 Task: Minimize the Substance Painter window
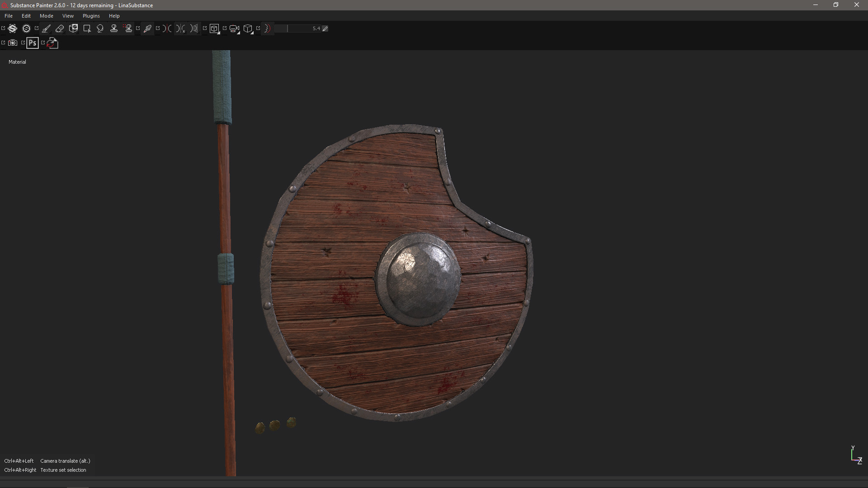click(x=816, y=5)
